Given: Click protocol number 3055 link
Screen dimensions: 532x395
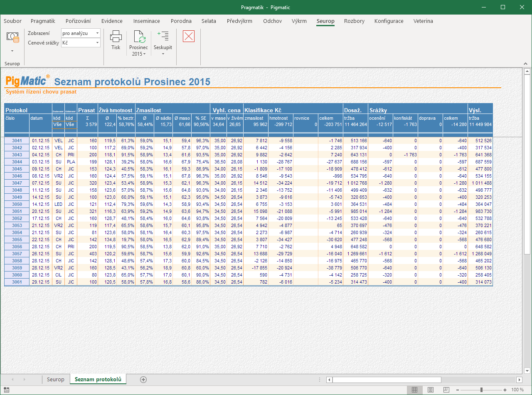Looking at the screenshot, I should (17, 239).
